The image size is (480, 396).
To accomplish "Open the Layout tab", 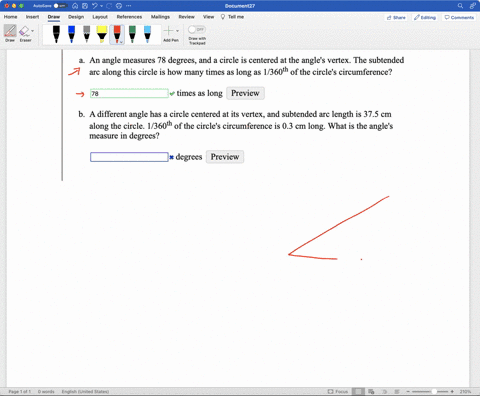I will click(x=100, y=17).
